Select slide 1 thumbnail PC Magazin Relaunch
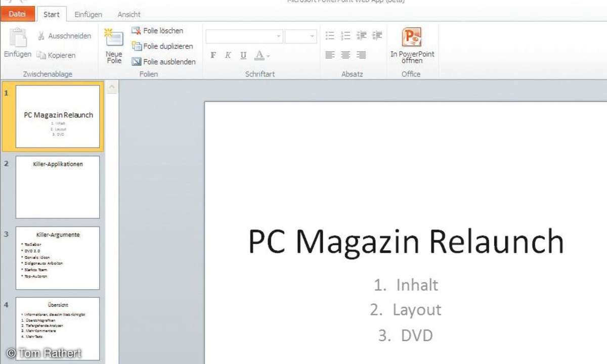The width and height of the screenshot is (607, 364). click(58, 116)
